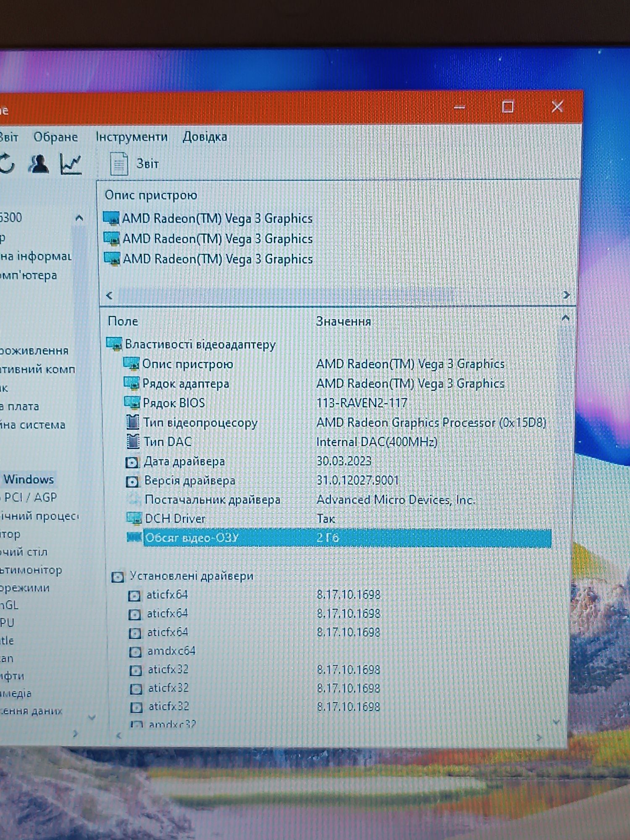Select the DCH Driver row icon
Screen dimensions: 630x840
pyautogui.click(x=134, y=519)
